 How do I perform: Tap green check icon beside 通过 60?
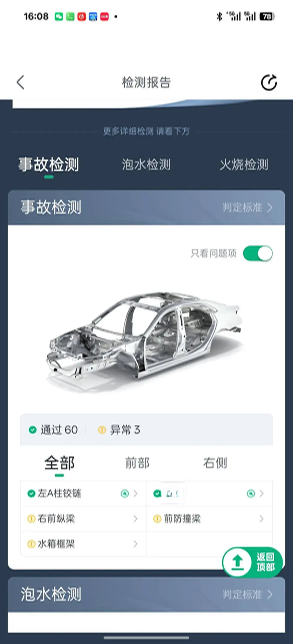pos(33,430)
